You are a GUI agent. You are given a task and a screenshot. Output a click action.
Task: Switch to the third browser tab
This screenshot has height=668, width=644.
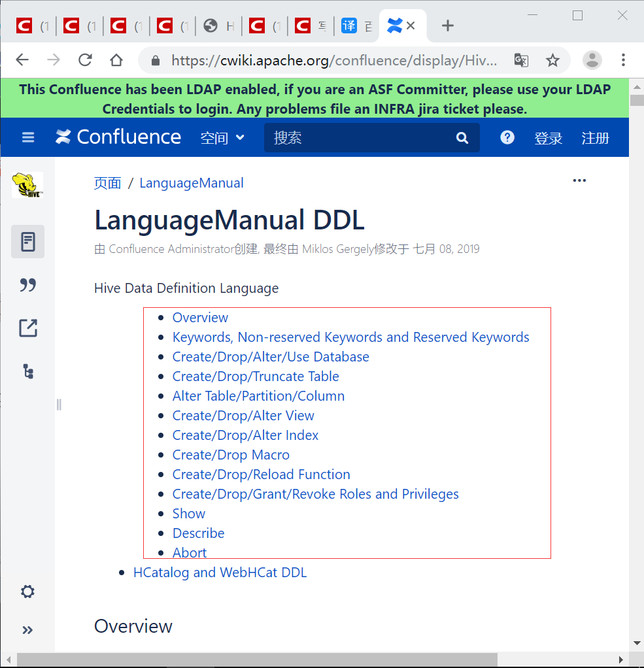click(x=127, y=26)
